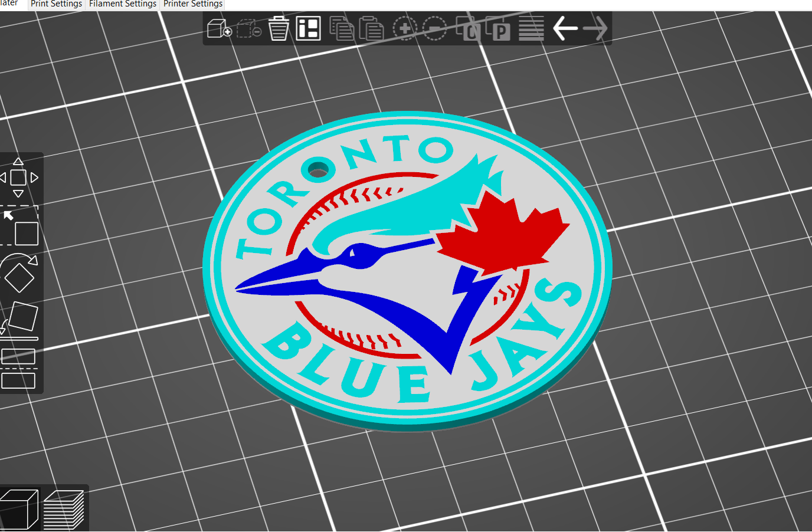Switch to the sliced layers preview

[64, 509]
